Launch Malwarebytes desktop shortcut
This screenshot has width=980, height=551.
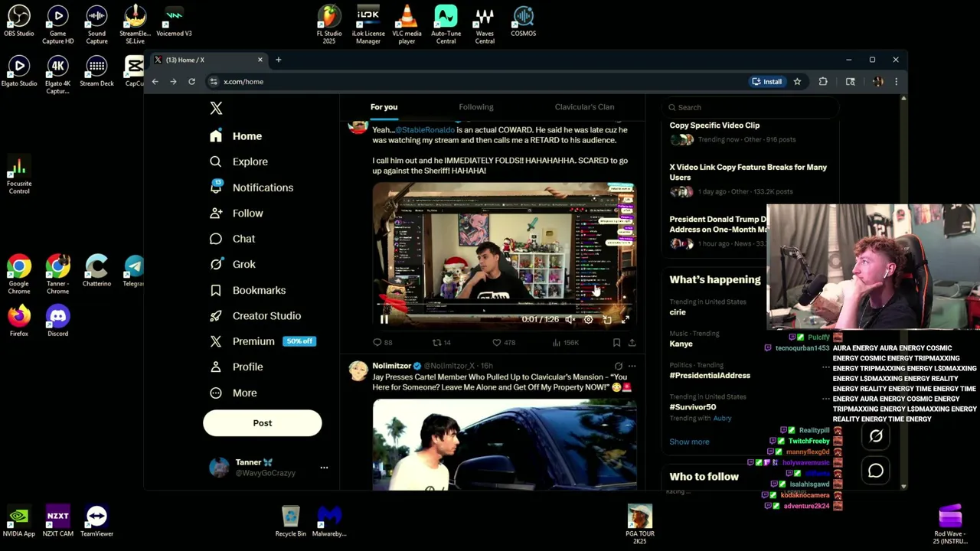(329, 520)
